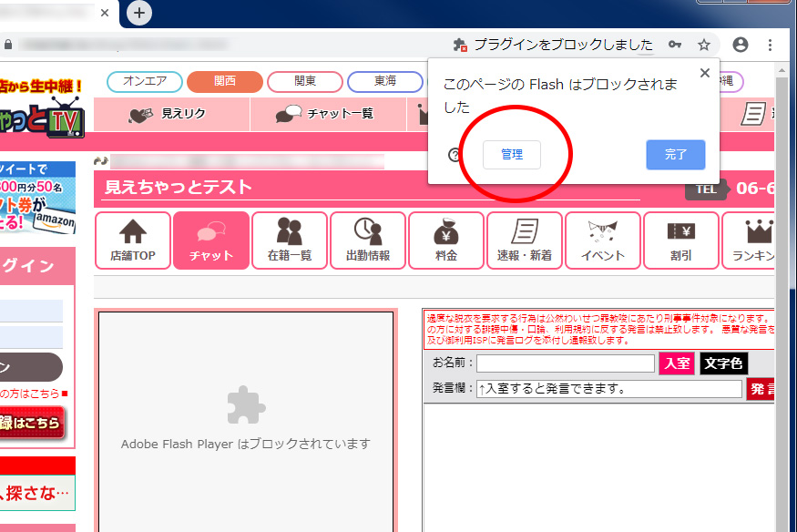
Task: Open the 文字色 color button
Action: point(723,363)
